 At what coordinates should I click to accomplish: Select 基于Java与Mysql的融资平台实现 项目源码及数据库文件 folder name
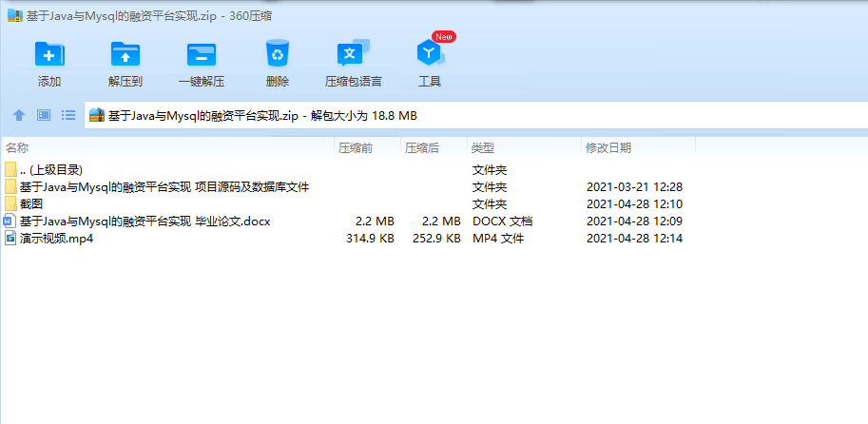point(164,187)
